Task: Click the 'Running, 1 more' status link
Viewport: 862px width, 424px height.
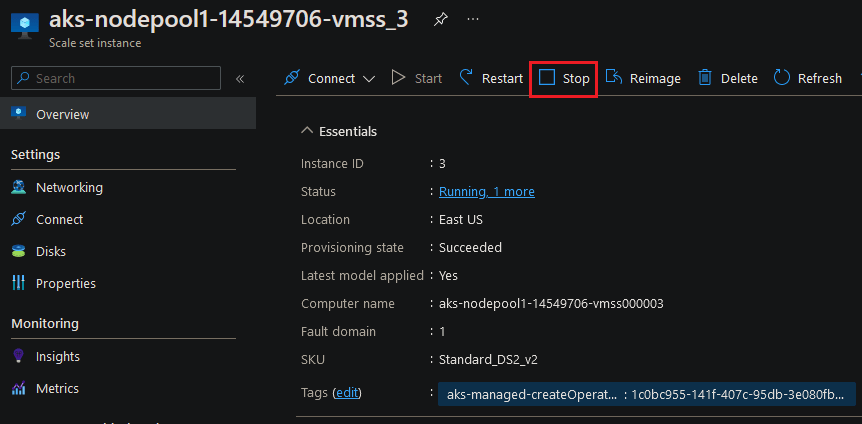Action: [487, 191]
